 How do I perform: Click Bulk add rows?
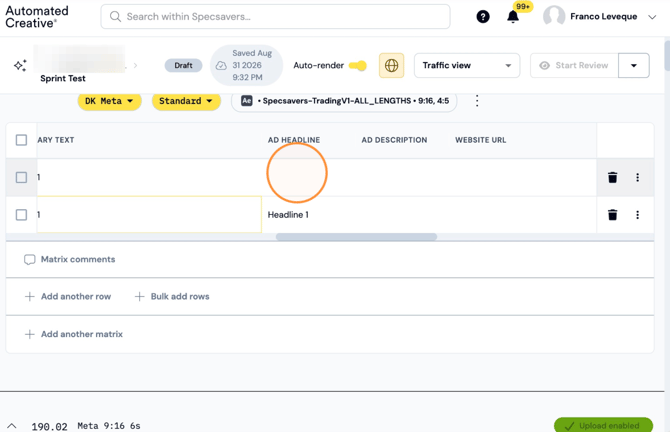(172, 297)
